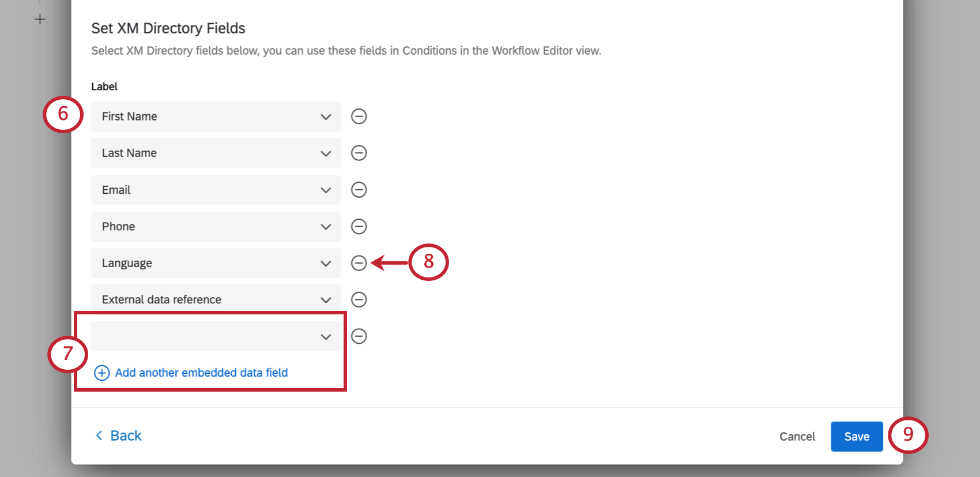
Task: Remove the Email field
Action: (x=359, y=189)
